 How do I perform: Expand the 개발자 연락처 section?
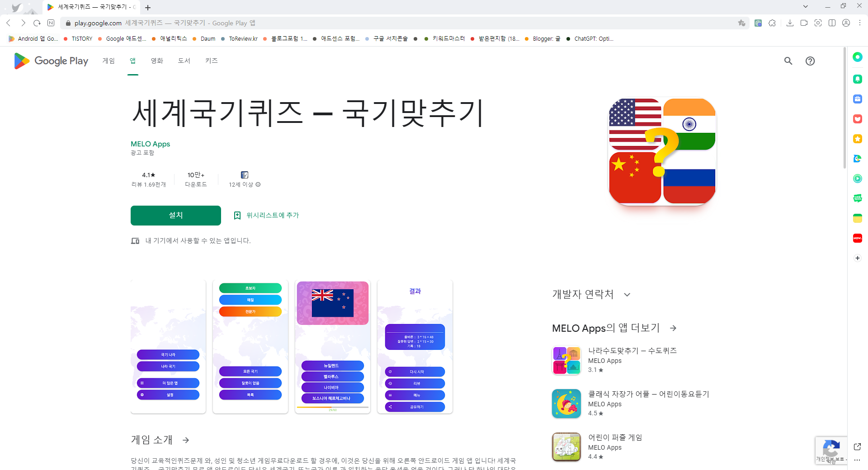627,294
